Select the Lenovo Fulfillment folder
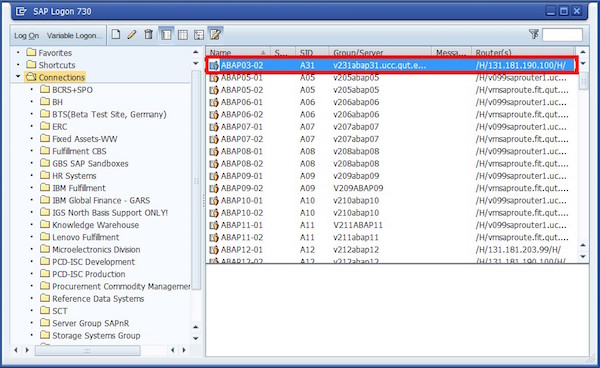Image resolution: width=600 pixels, height=368 pixels. 80,237
